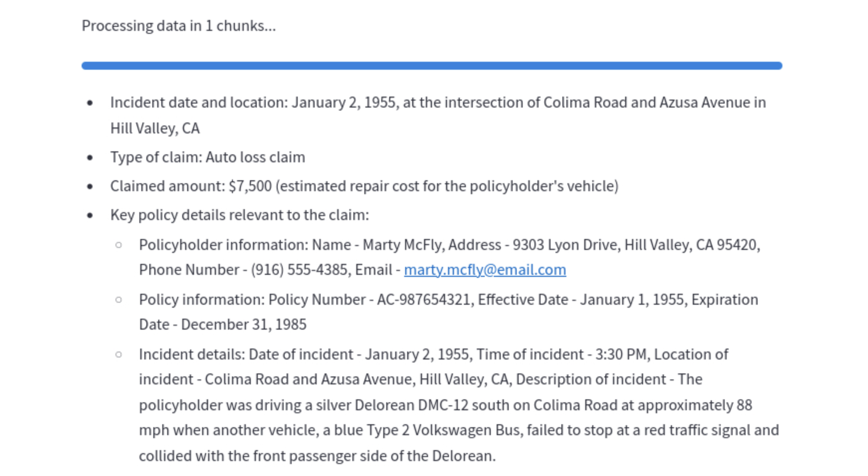868x476 pixels.
Task: Click the "Processing data in 1 chunks..." status text
Action: click(179, 26)
